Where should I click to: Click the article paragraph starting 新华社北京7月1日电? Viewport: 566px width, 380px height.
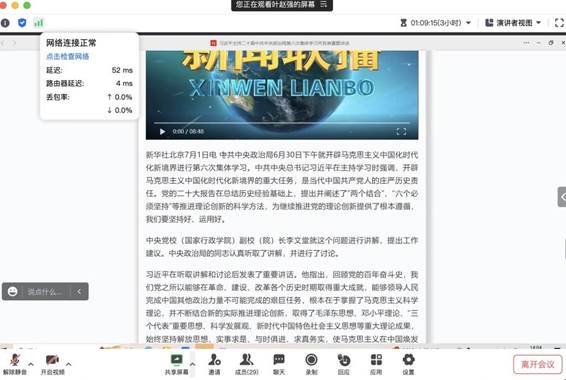282,187
